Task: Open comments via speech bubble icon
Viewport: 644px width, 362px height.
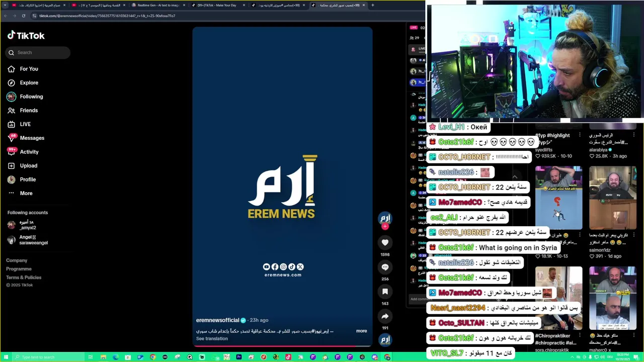Action: coord(385,267)
